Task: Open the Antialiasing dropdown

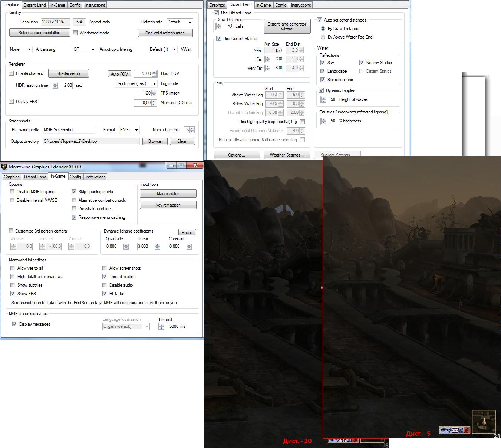Action: pyautogui.click(x=20, y=49)
